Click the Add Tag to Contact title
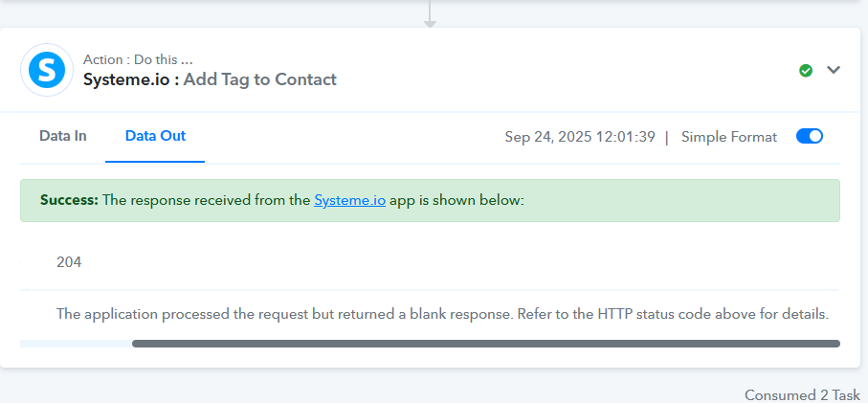868x403 pixels. click(260, 79)
